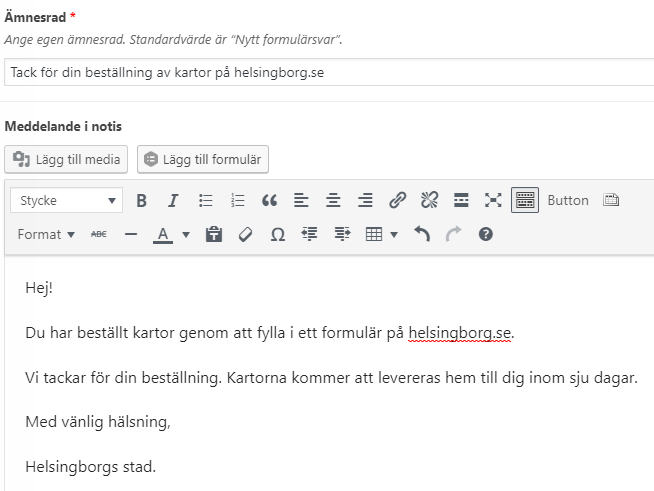The height and width of the screenshot is (491, 654).
Task: Insert a bulleted list
Action: click(x=205, y=201)
